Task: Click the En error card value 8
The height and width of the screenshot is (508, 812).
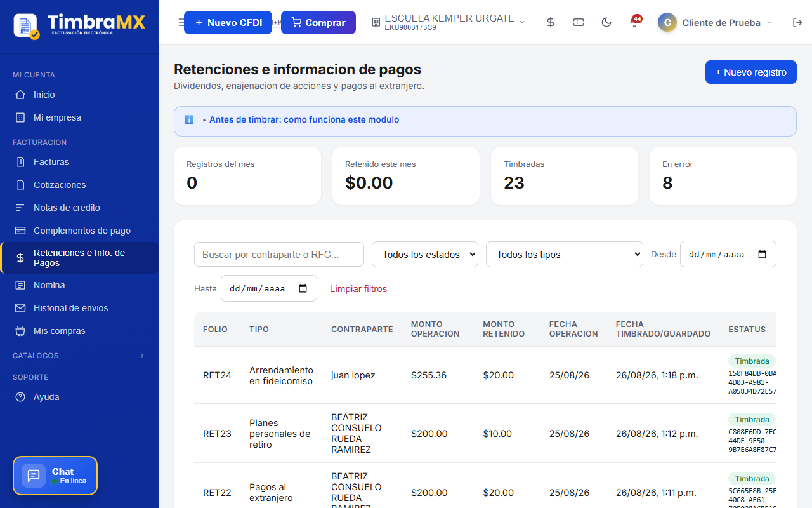Action: click(x=667, y=183)
